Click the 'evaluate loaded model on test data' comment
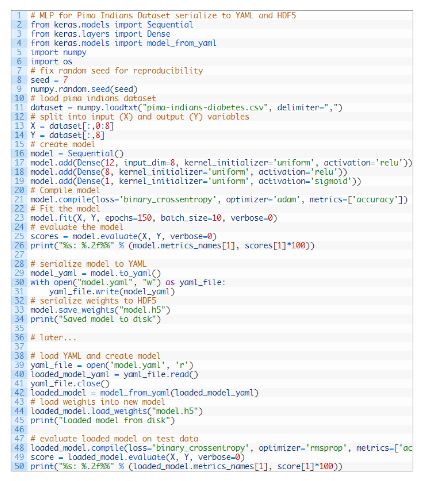The width and height of the screenshot is (421, 481). click(x=114, y=439)
